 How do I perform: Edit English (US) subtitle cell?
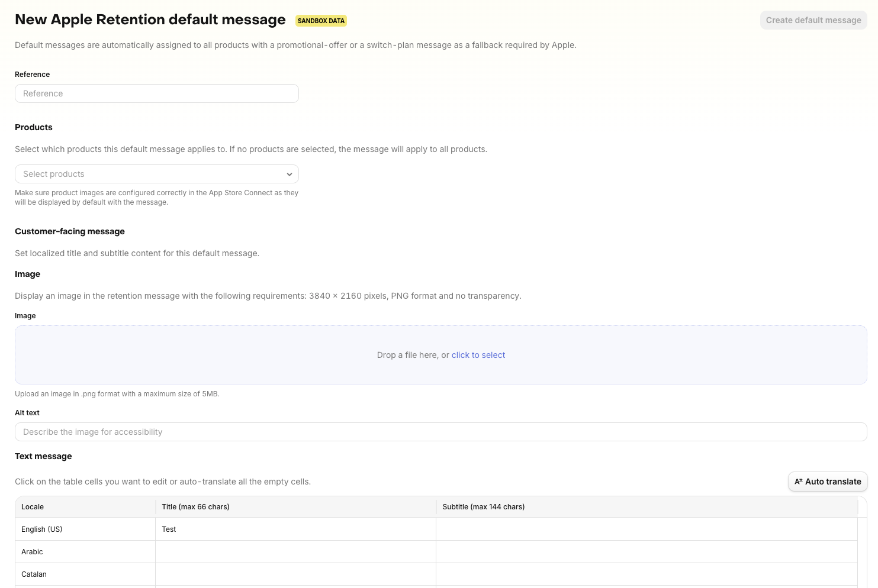pyautogui.click(x=646, y=529)
